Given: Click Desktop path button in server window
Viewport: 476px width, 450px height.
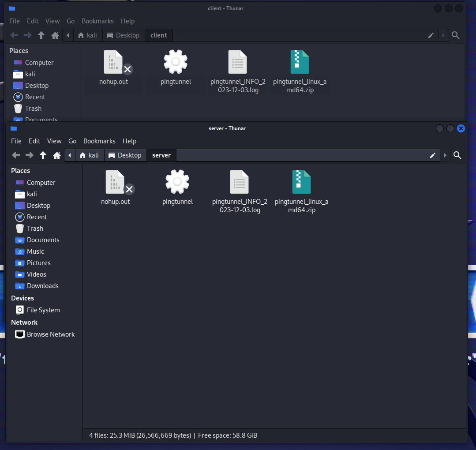Looking at the screenshot, I should [125, 155].
